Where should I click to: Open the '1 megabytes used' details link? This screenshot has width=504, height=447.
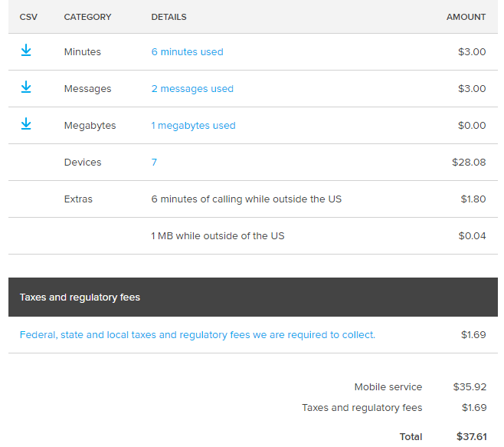click(193, 126)
